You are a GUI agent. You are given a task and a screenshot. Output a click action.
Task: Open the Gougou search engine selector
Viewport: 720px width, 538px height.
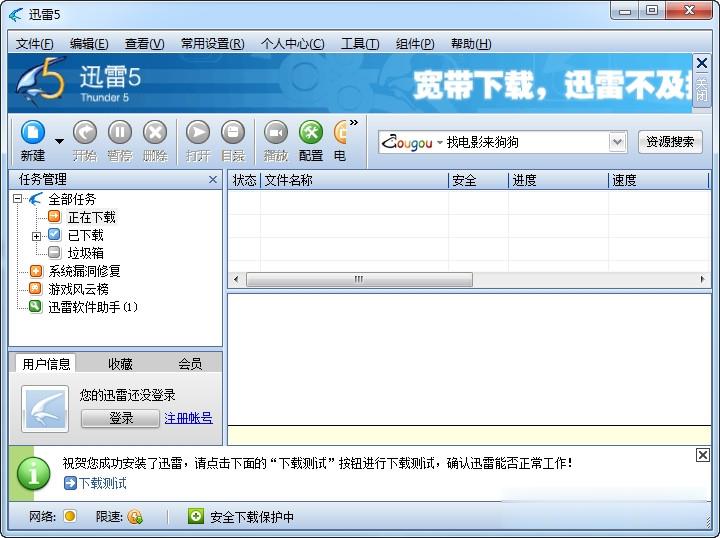[x=411, y=143]
